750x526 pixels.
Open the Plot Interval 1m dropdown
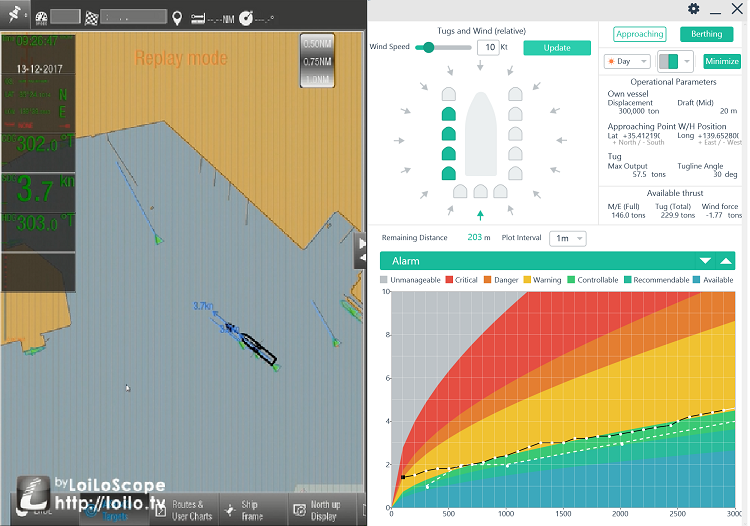tap(568, 238)
